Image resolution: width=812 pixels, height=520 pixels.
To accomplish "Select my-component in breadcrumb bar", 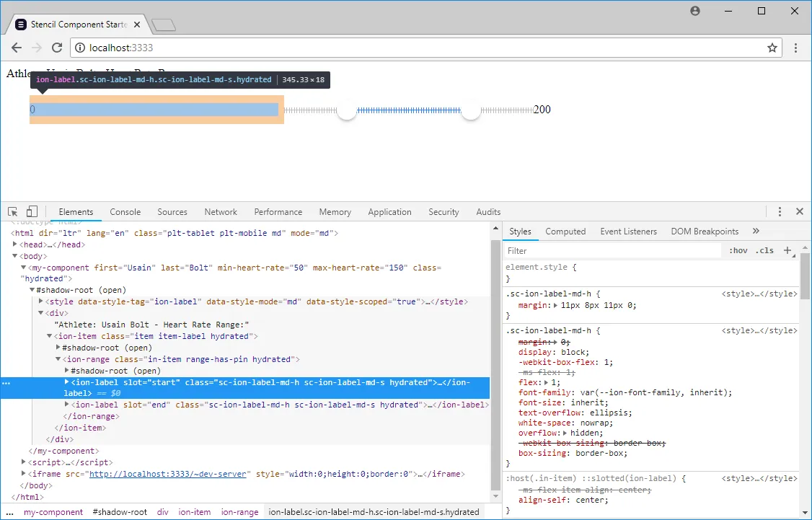I will (x=53, y=512).
